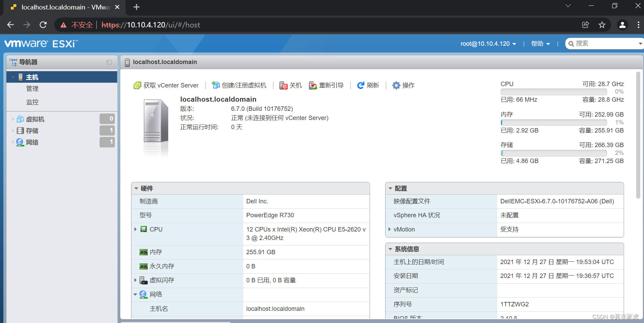Click the storage (存储) icon in navigator

point(20,130)
